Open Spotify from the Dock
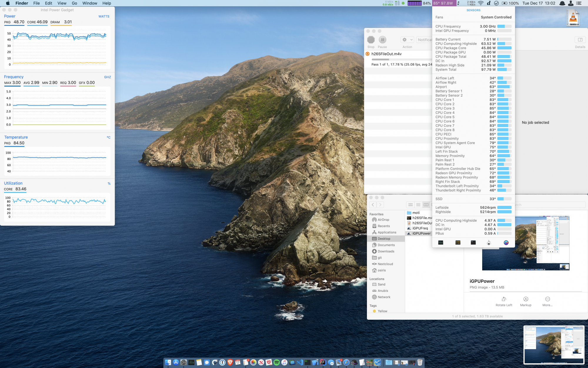 (x=276, y=362)
